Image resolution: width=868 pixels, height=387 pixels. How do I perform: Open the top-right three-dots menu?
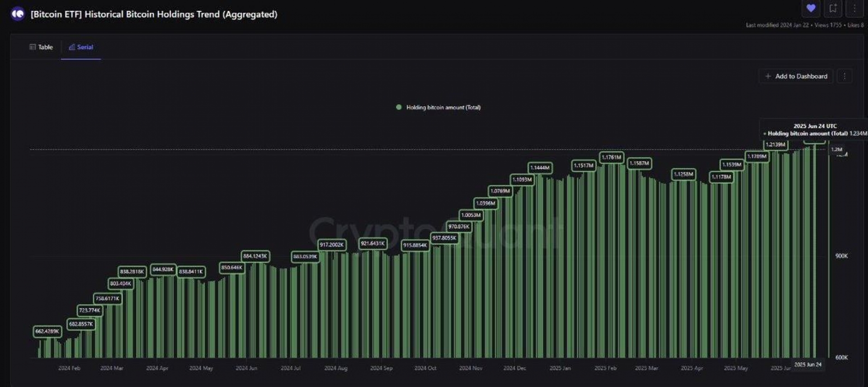tap(854, 8)
